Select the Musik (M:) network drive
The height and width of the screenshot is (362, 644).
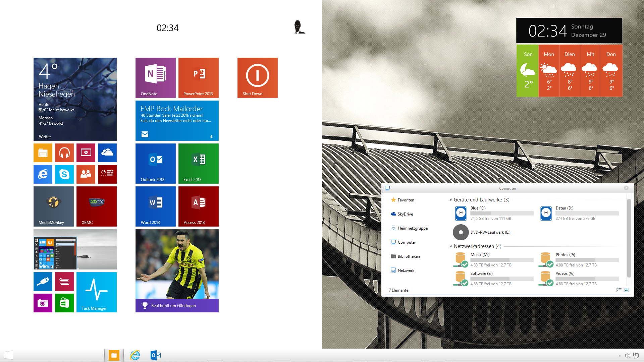click(493, 260)
